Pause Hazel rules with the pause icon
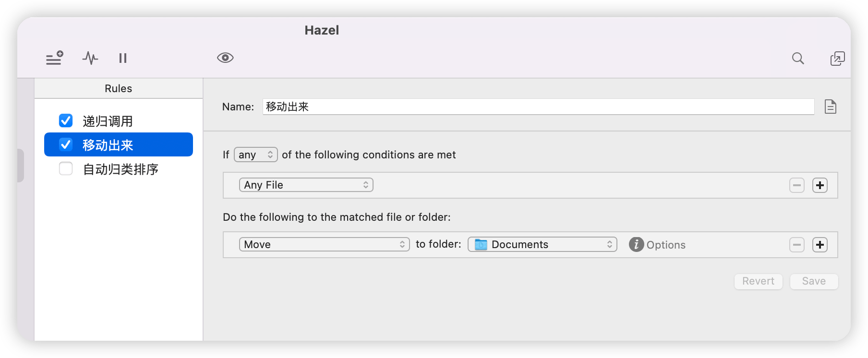 tap(123, 58)
